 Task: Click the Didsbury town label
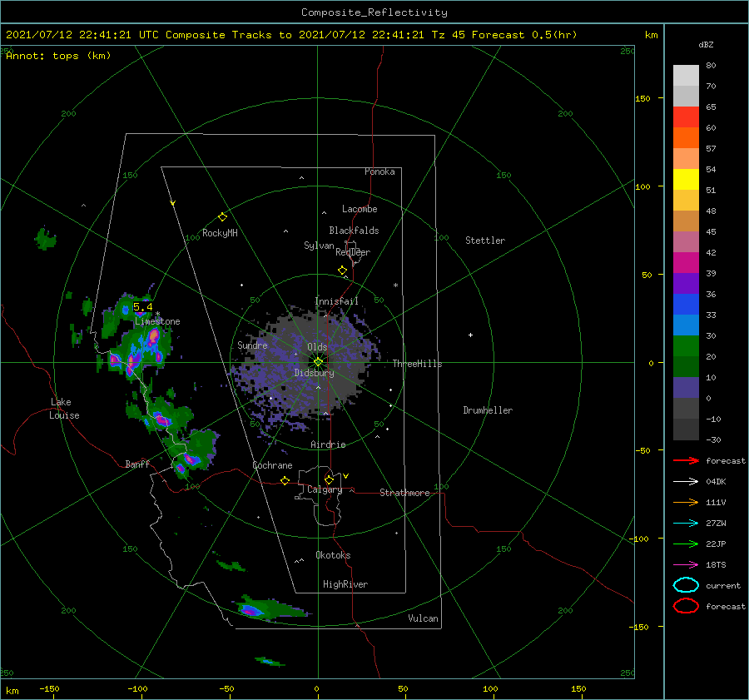[315, 373]
